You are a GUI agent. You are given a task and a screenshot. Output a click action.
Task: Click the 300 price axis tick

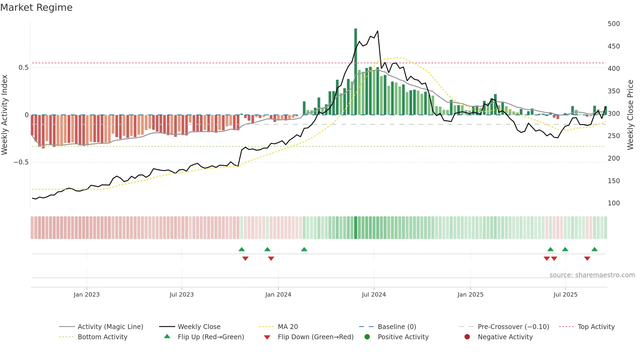[x=614, y=114]
